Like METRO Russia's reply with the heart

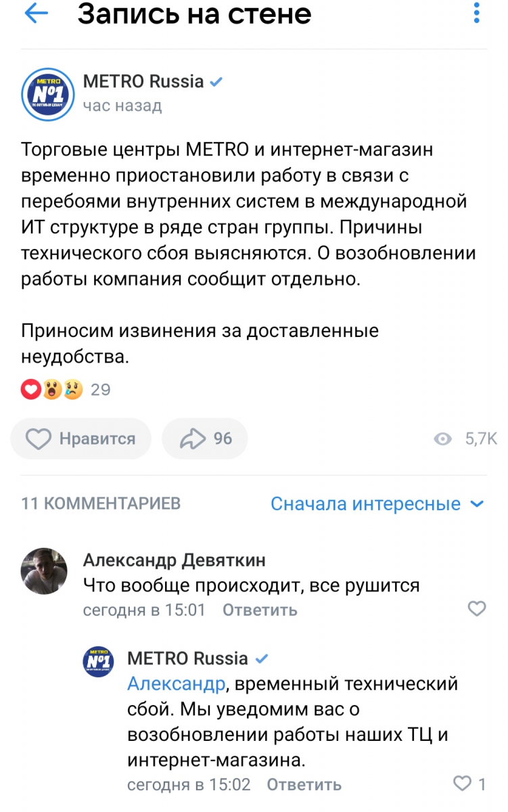point(462,784)
